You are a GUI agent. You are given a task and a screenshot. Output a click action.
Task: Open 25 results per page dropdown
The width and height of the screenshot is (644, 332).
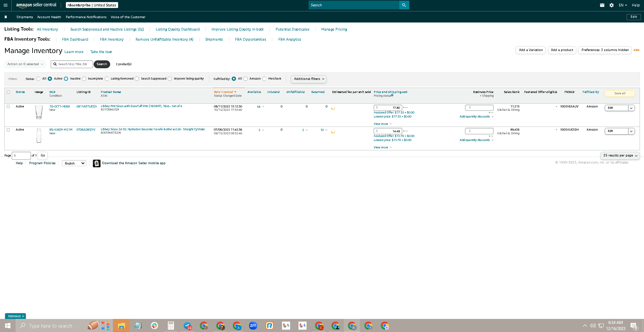point(620,155)
